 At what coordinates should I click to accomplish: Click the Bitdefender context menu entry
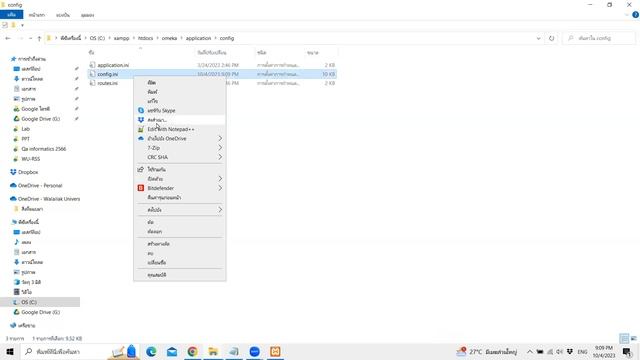180,188
